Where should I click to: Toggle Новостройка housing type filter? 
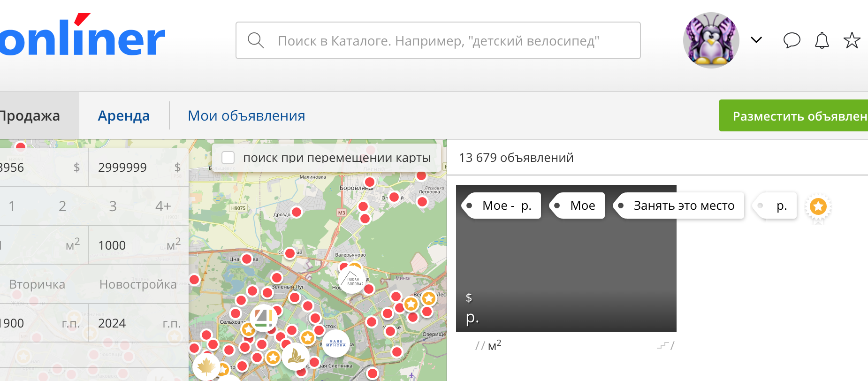coord(138,284)
